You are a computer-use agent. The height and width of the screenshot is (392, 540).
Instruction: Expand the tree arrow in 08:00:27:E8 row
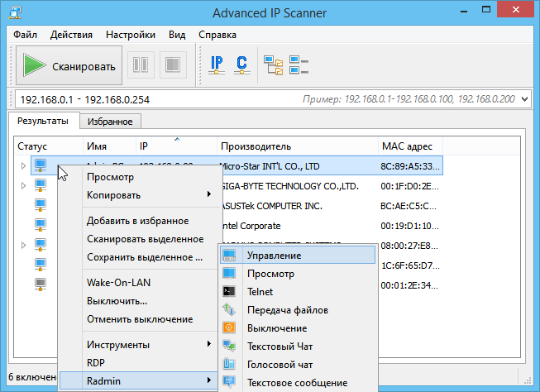pos(23,246)
